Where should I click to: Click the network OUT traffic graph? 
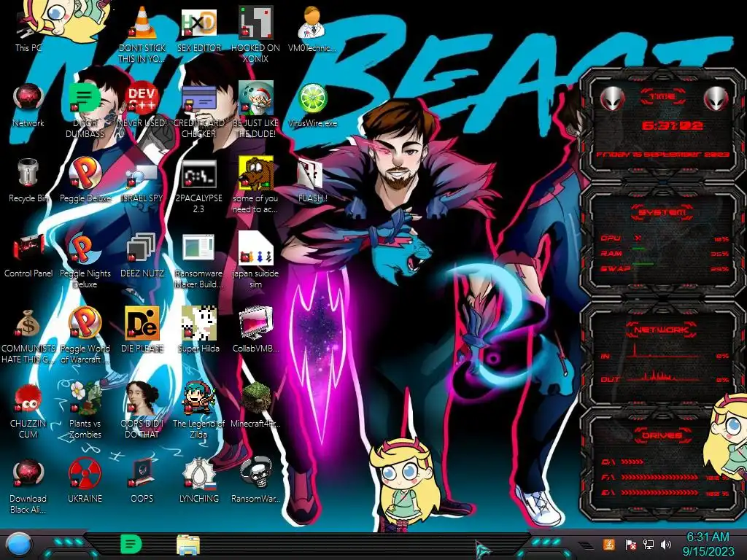(x=665, y=377)
